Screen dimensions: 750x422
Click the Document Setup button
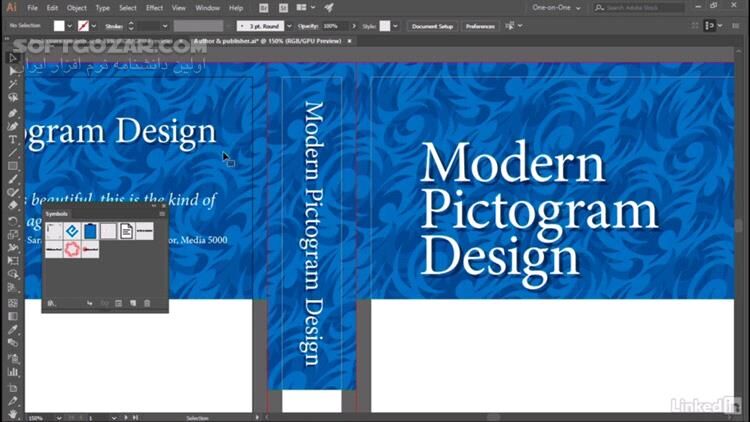click(x=432, y=25)
